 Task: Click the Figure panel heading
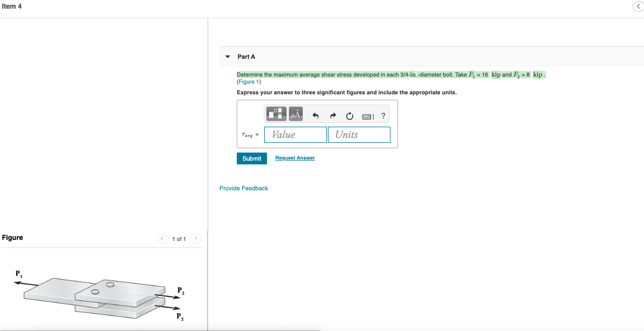point(12,237)
